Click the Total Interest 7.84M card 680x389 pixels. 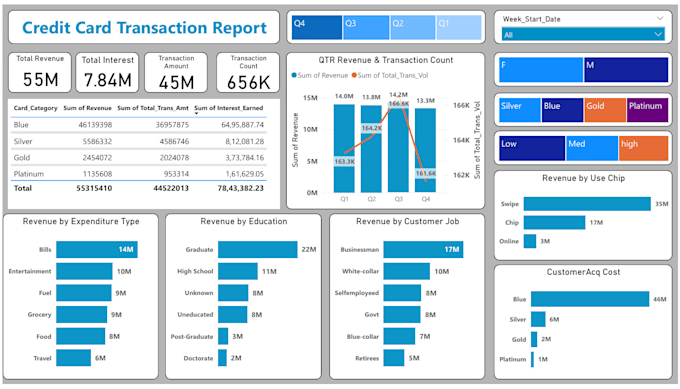[x=108, y=72]
